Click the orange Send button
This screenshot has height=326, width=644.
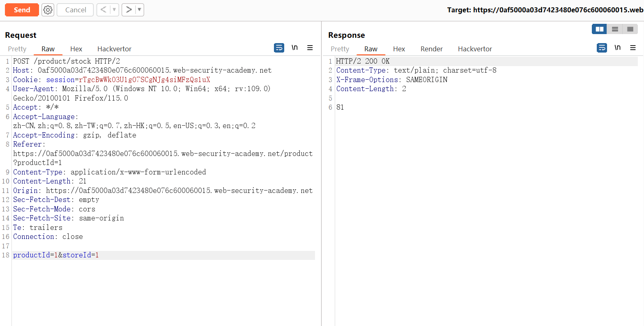click(22, 10)
